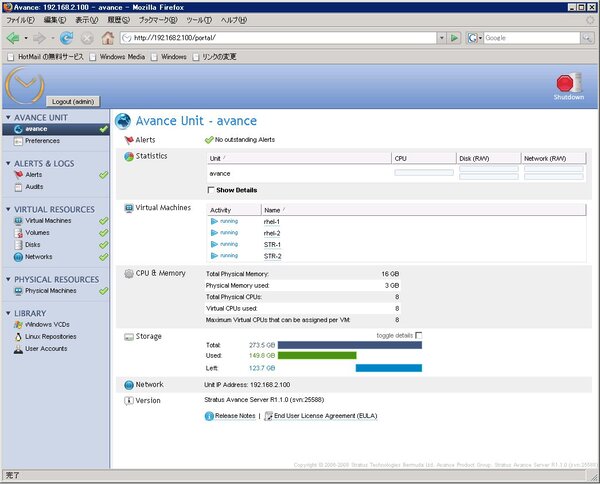Viewport: 600px width, 484px height.
Task: Open the back button history dropdown
Action: [x=26, y=38]
